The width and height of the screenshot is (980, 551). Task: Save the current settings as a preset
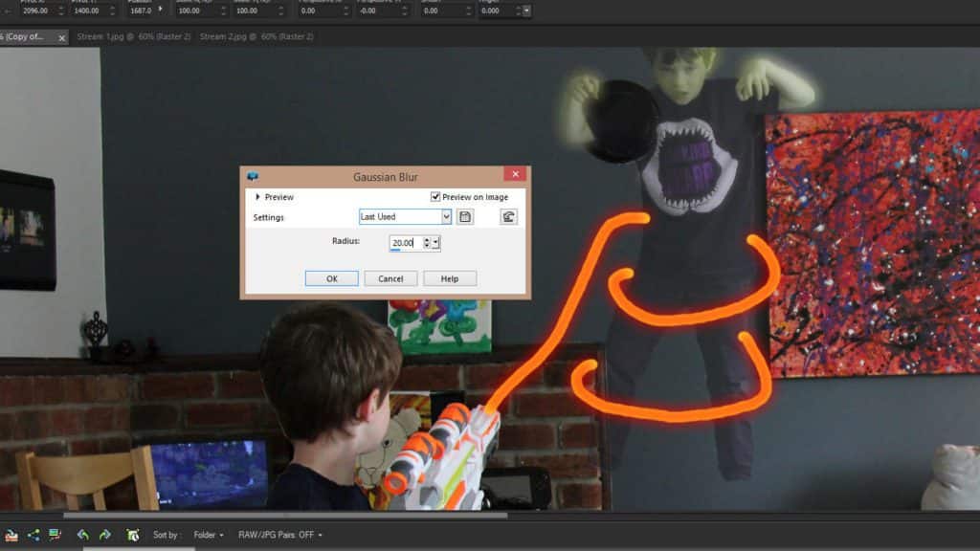click(x=466, y=216)
